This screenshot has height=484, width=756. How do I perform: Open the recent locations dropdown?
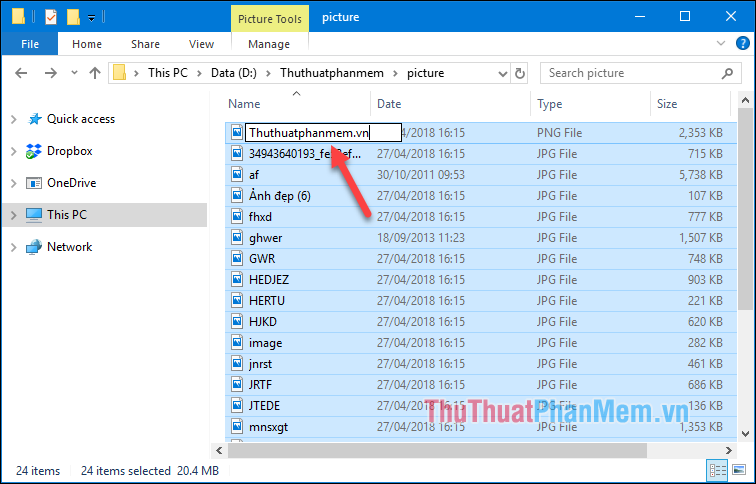point(74,73)
